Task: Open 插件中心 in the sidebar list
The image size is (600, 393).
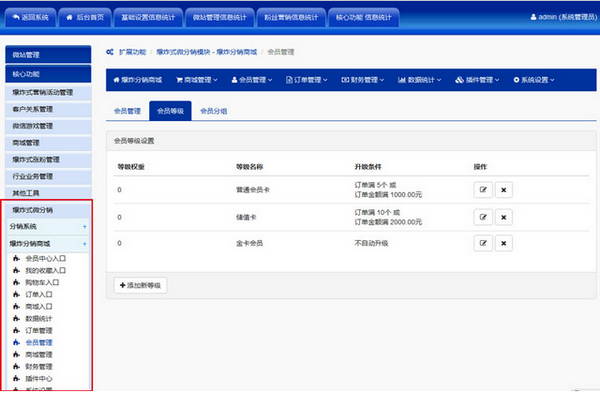Action: pos(39,378)
